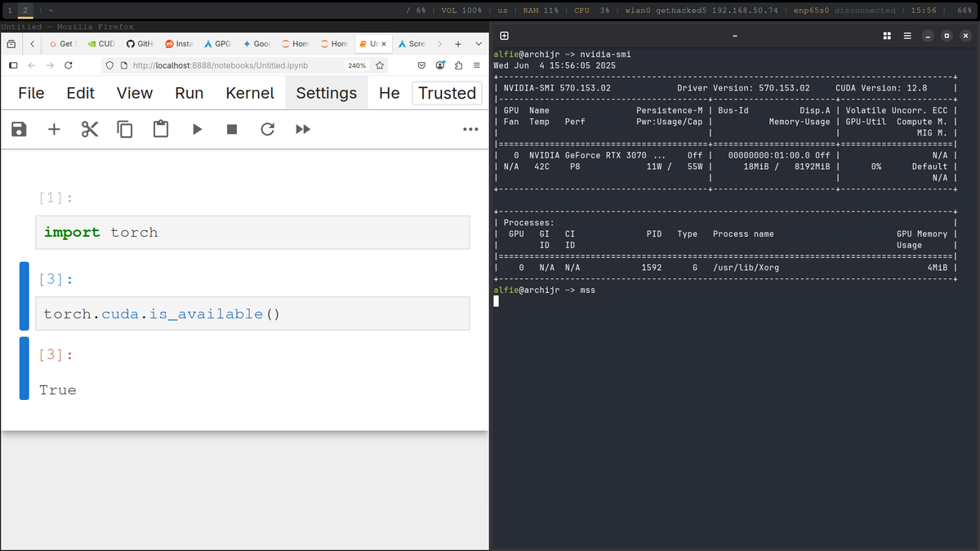Switch to the Scre Arch wiki tab

(x=412, y=43)
